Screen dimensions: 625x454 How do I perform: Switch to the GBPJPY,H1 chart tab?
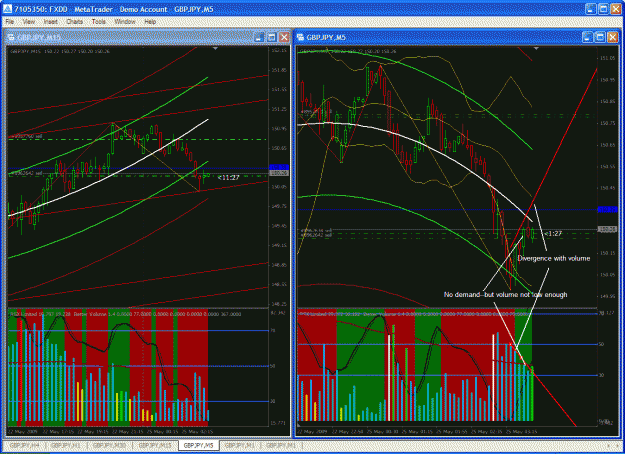point(66,445)
